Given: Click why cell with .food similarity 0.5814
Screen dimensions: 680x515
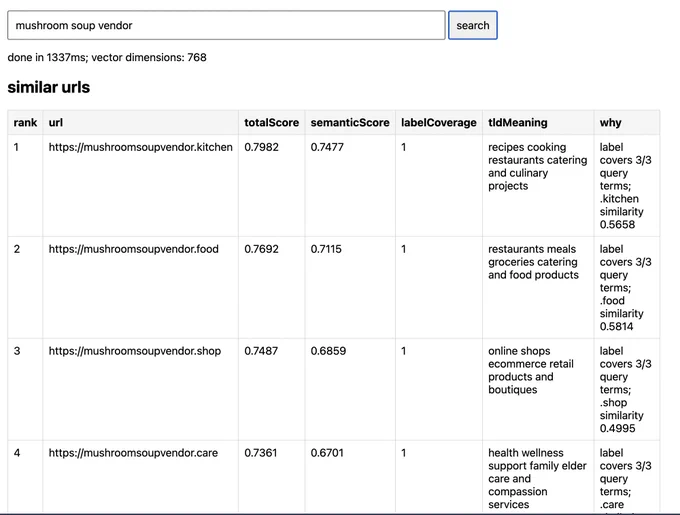Looking at the screenshot, I should 627,288.
